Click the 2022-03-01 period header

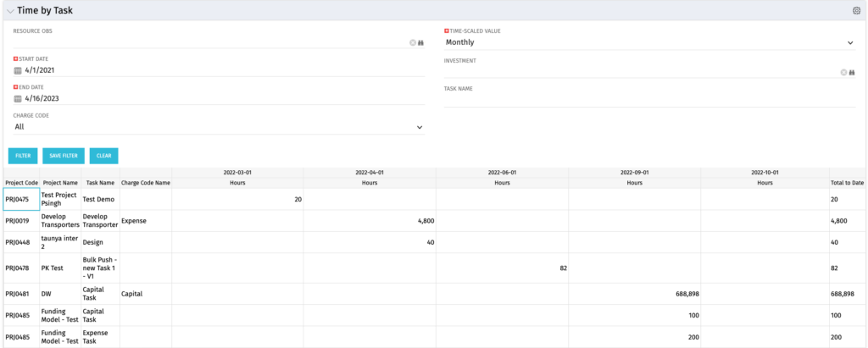click(x=237, y=173)
